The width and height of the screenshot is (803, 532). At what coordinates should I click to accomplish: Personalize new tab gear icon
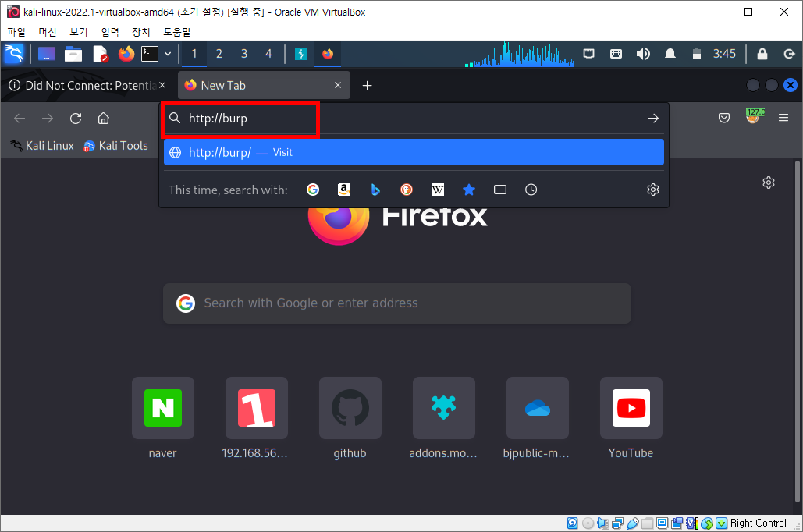(769, 183)
